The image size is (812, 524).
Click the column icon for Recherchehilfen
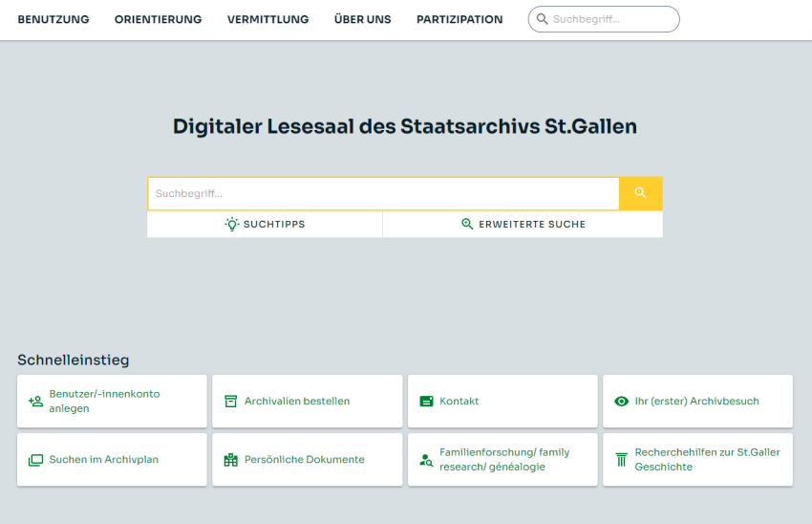coord(622,460)
